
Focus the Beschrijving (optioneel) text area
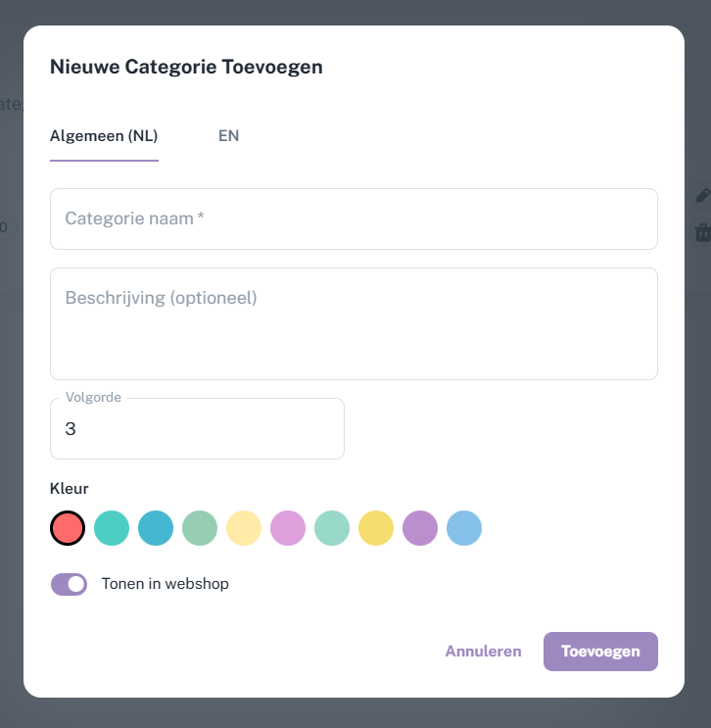(x=354, y=323)
